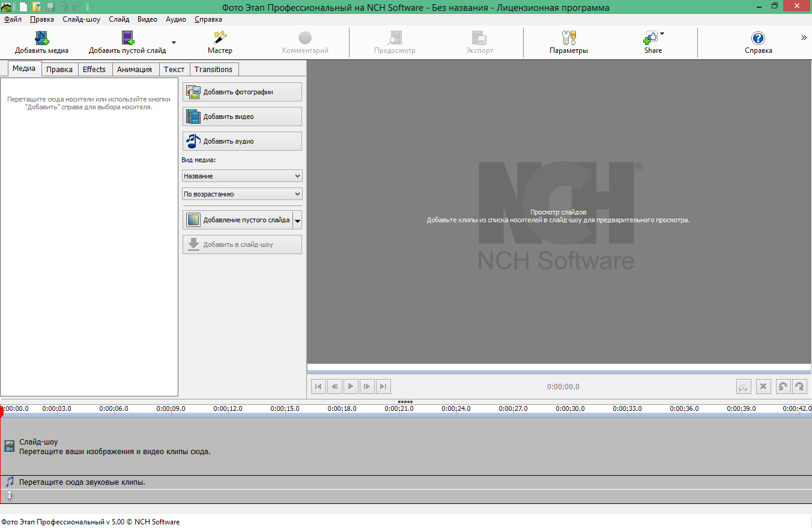The height and width of the screenshot is (528, 812).
Task: Click the seek bar under the preview
Action: (559, 366)
